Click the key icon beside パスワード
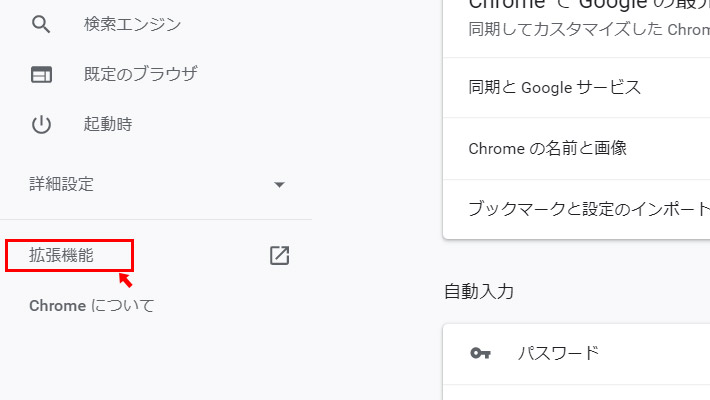The width and height of the screenshot is (710, 400). tap(480, 353)
